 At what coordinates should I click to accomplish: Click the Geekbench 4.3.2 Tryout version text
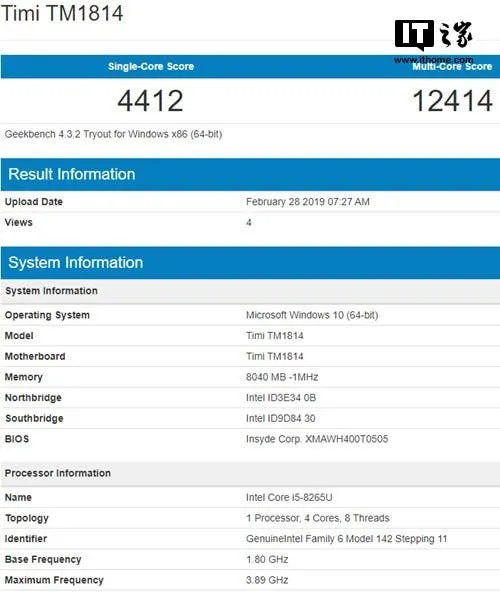coord(113,134)
